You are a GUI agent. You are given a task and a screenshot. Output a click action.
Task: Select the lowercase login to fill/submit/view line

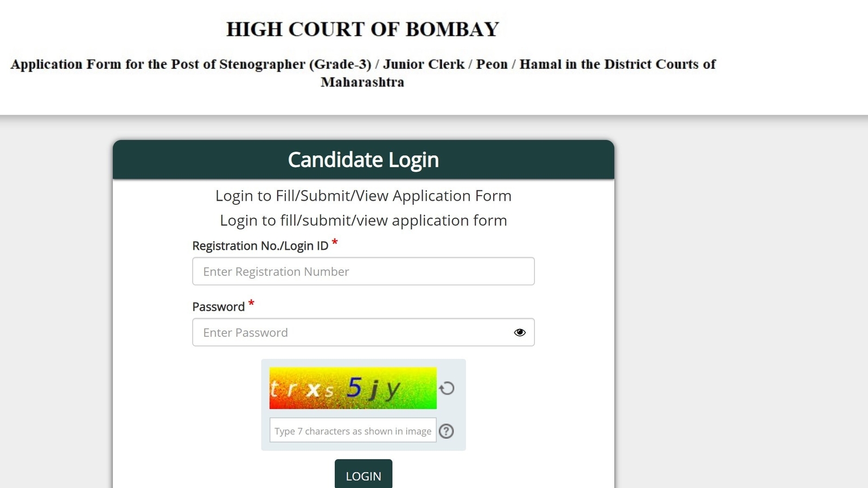[x=363, y=221]
